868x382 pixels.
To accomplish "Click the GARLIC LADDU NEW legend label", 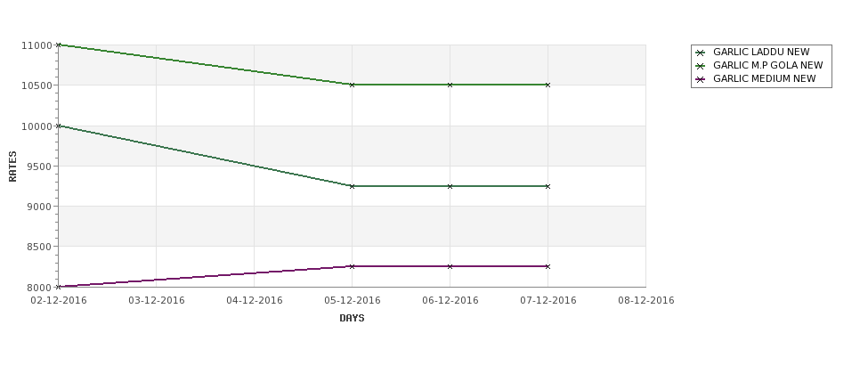I will (761, 52).
